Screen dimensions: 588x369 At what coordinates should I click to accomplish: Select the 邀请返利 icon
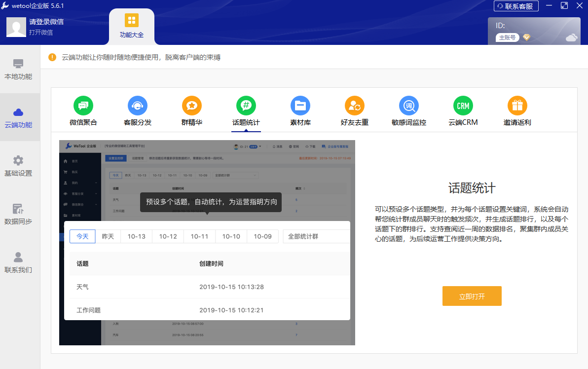tap(517, 111)
